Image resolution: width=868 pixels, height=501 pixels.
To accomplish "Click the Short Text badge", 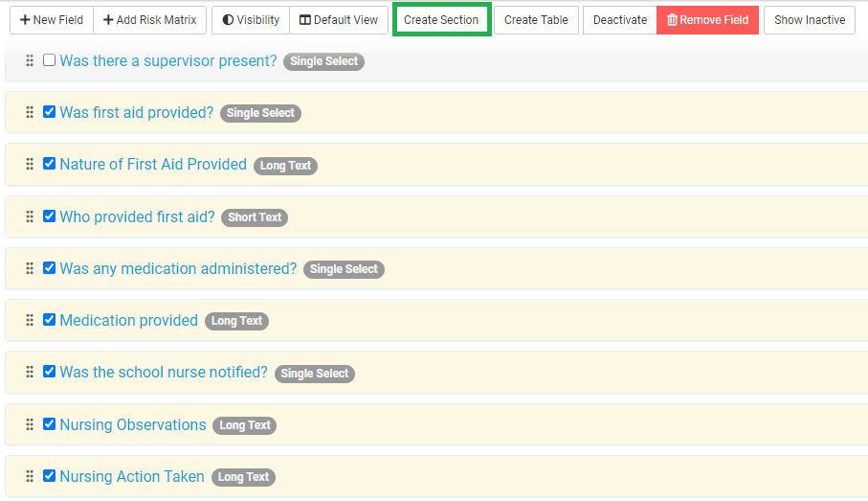I will coord(255,217).
